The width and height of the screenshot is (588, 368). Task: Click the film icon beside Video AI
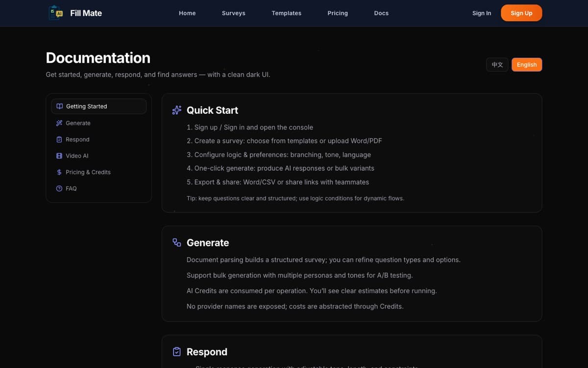(59, 156)
